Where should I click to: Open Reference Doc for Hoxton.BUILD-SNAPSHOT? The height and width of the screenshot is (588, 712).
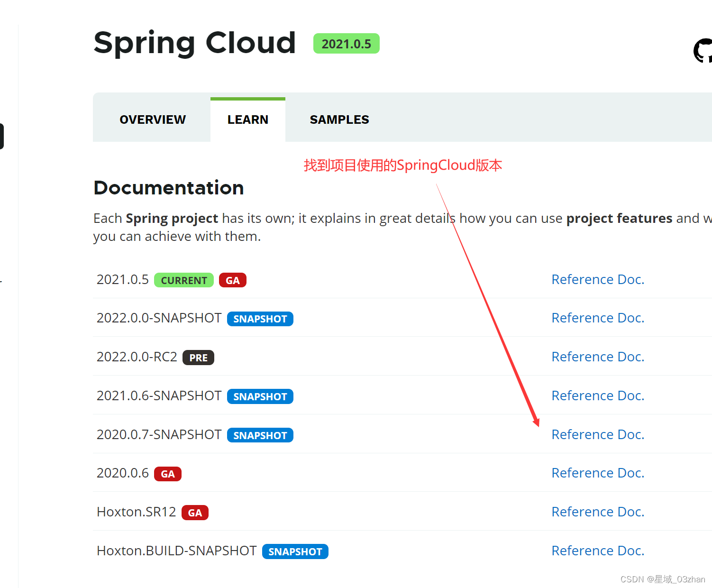[598, 551]
